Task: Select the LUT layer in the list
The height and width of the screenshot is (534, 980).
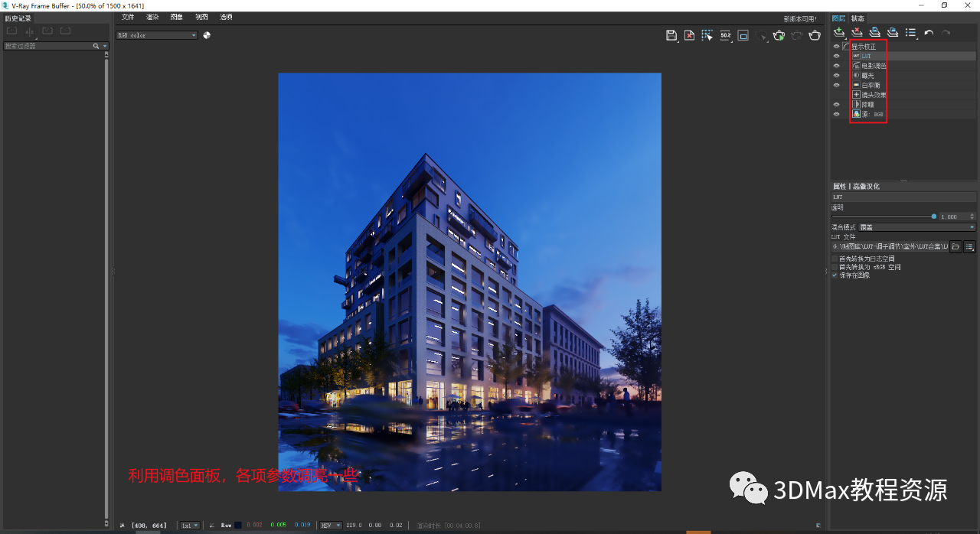Action: [867, 56]
